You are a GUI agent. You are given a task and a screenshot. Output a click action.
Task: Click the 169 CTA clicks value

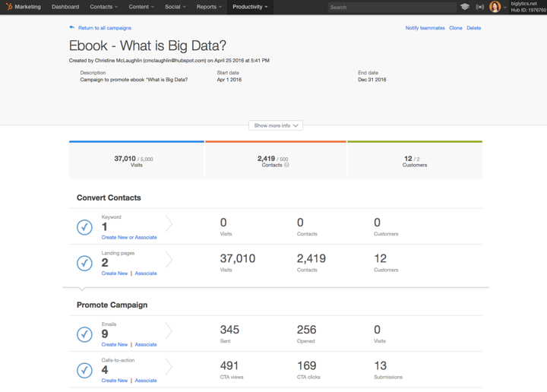(x=307, y=365)
